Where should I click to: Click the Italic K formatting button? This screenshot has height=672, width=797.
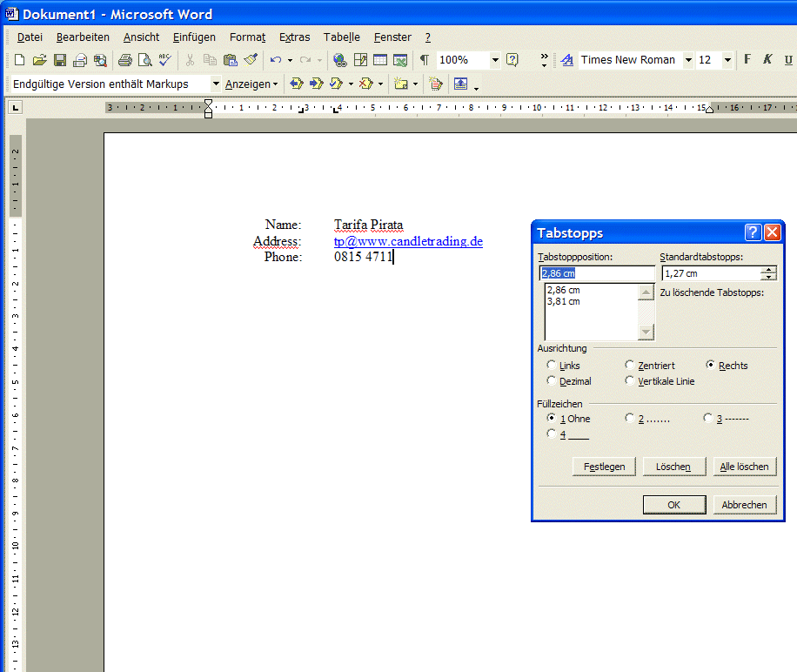767,60
